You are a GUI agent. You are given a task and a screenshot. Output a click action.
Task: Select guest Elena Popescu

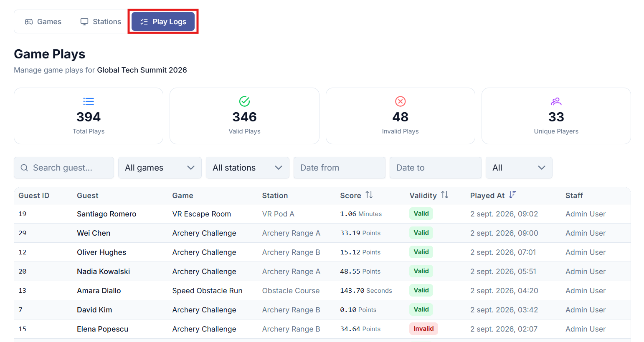tap(102, 329)
